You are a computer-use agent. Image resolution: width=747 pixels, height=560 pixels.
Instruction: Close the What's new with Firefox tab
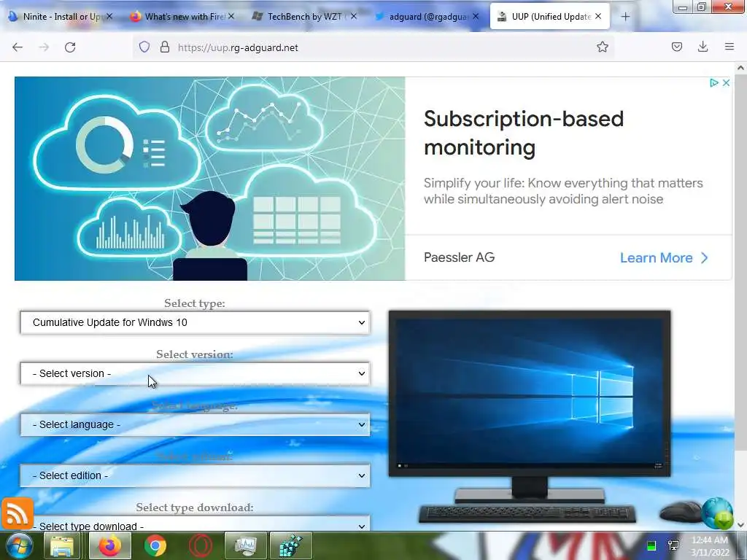[x=231, y=16]
